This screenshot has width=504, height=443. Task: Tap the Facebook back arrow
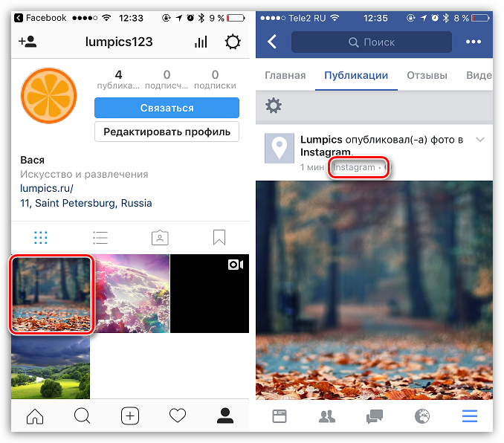point(272,42)
